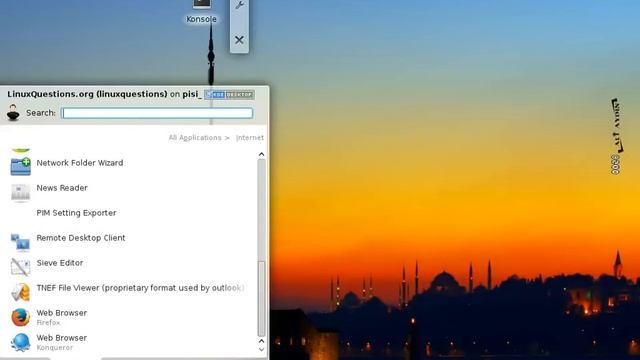Select 'Web Browser' Konqueror text entry
The width and height of the screenshot is (640, 360).
[x=62, y=338]
